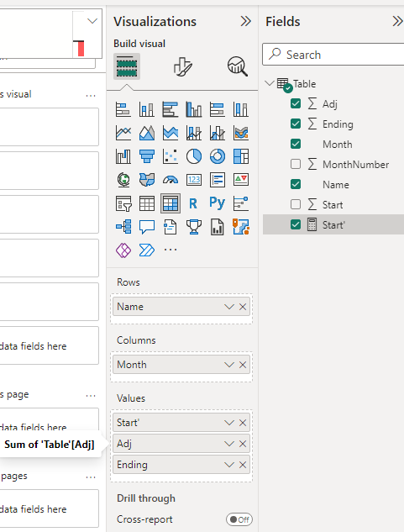Image resolution: width=404 pixels, height=532 pixels.
Task: Select the Clustered bar chart visual
Action: click(x=171, y=109)
